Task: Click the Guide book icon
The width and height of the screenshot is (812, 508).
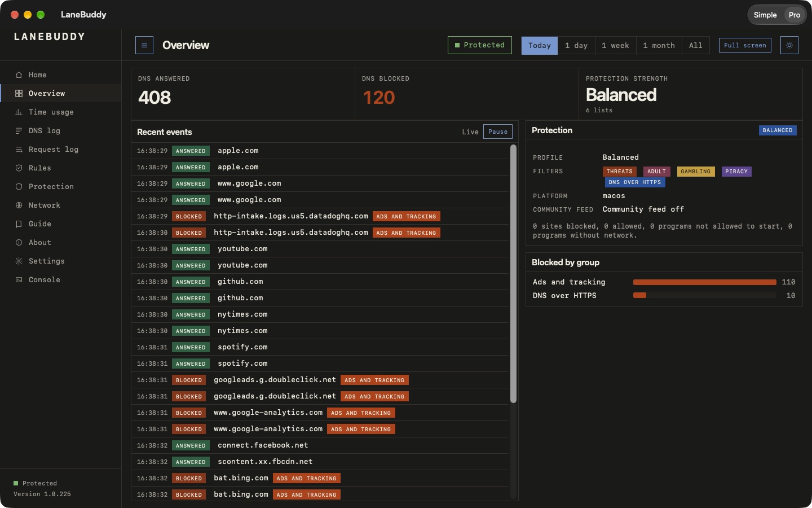Action: coord(19,224)
